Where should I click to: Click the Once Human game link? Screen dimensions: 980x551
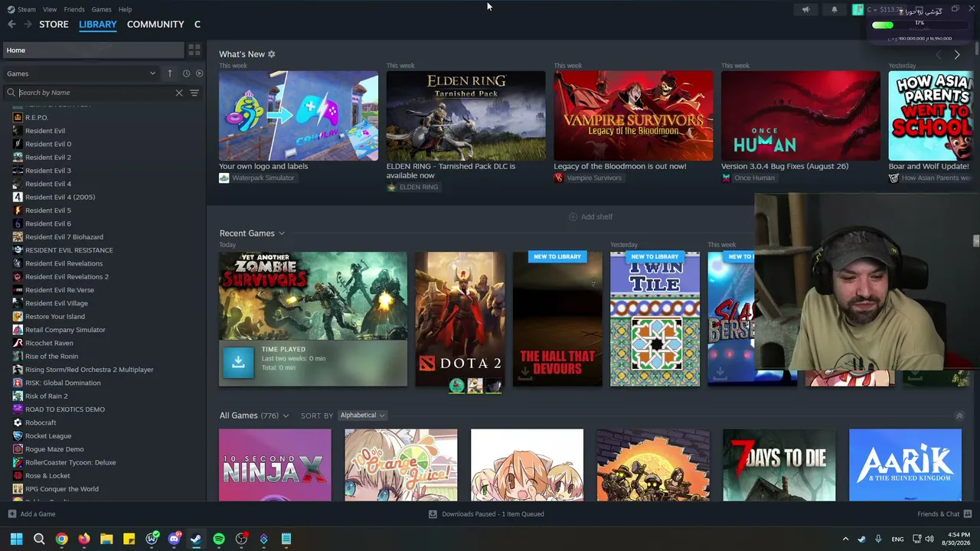748,178
